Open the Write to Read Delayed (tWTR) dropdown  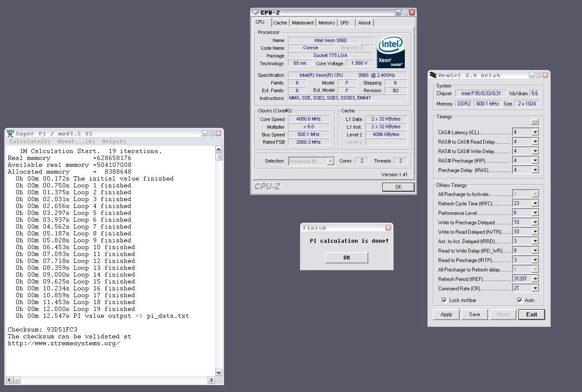click(535, 232)
